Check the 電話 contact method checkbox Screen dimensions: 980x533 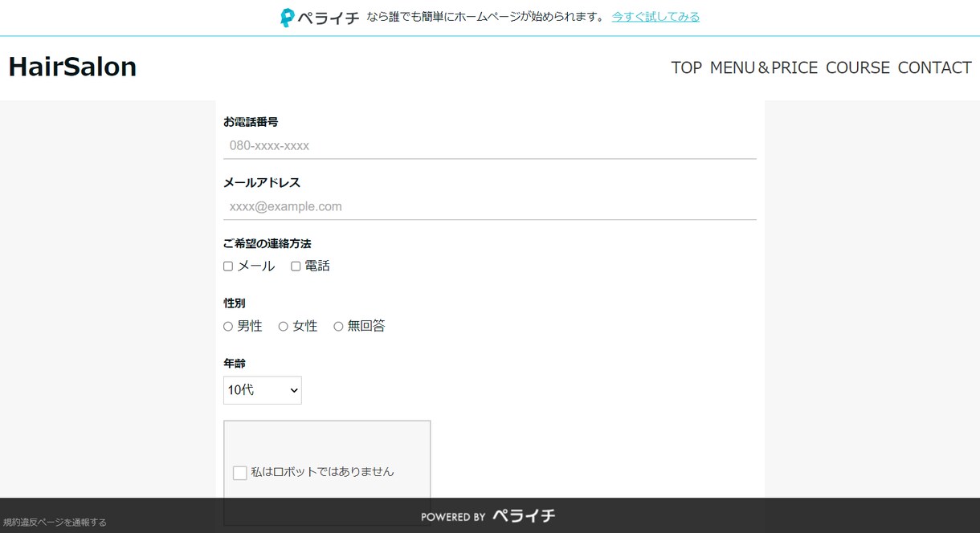tap(296, 266)
